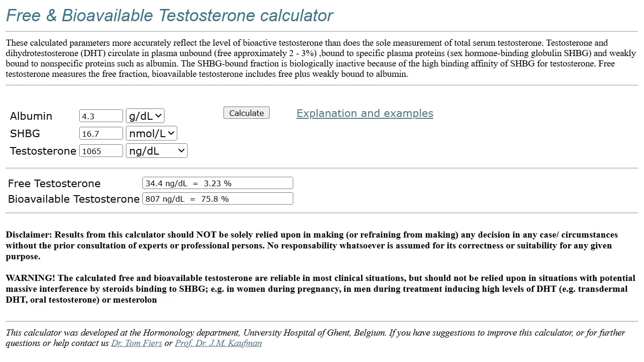
Task: Expand the SHBG nmol/L unit dropdown
Action: (151, 133)
